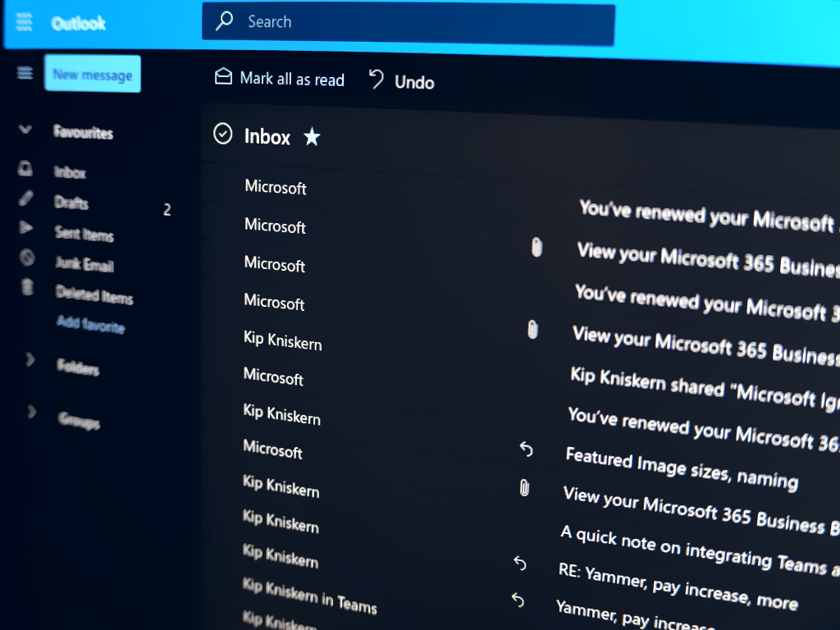840x630 pixels.
Task: Expand the Groups section chevron
Action: point(32,412)
